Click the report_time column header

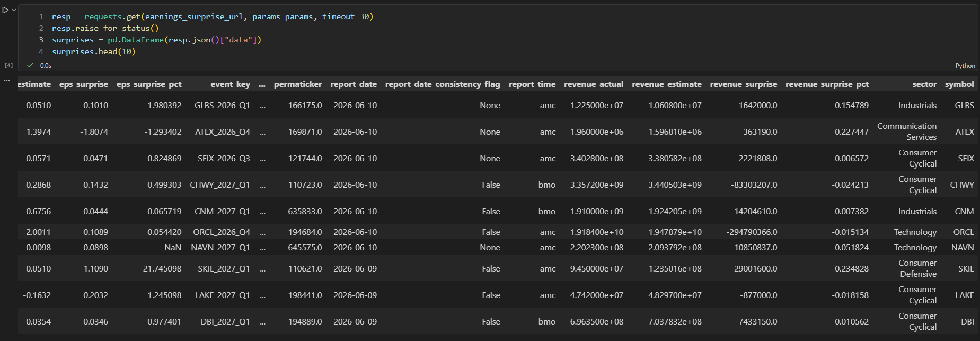click(532, 84)
